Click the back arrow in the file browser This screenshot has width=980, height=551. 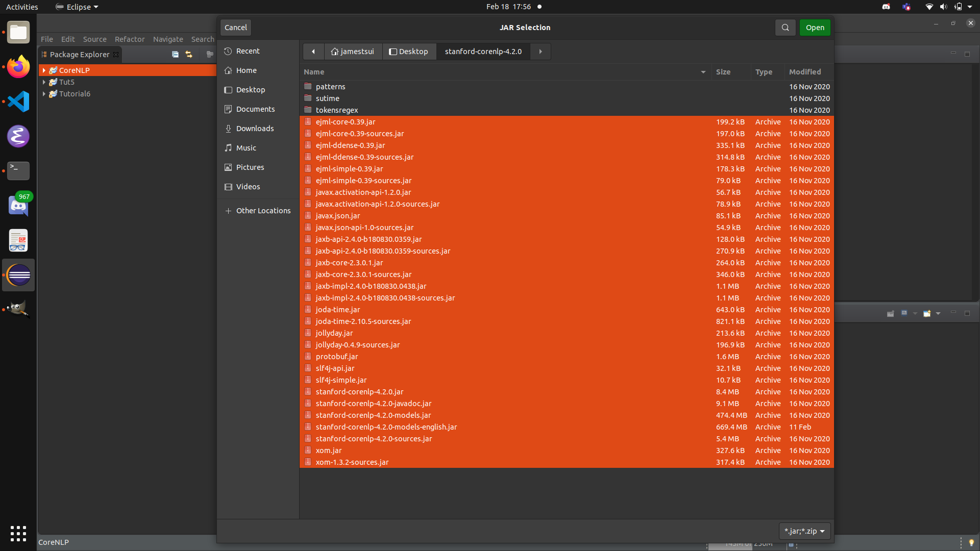pos(313,51)
